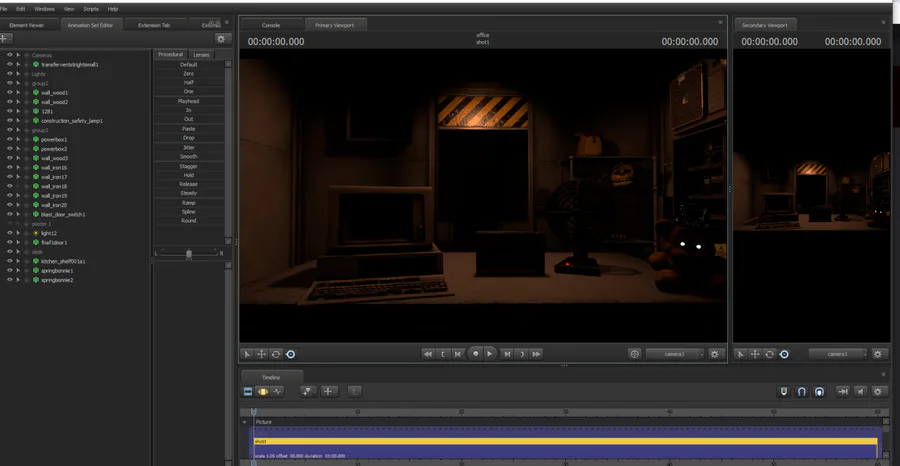The height and width of the screenshot is (466, 900).
Task: Switch to the Element Viewer tab
Action: (26, 25)
